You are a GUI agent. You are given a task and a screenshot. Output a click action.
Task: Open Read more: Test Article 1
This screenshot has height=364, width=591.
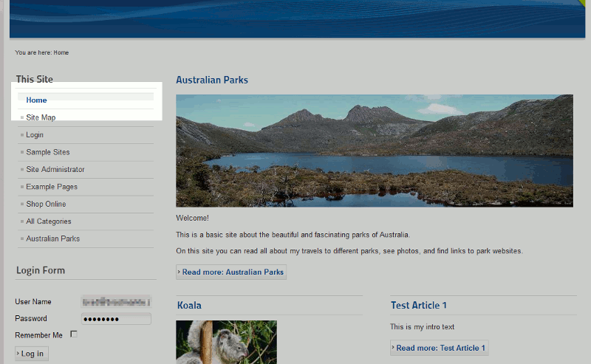click(439, 348)
